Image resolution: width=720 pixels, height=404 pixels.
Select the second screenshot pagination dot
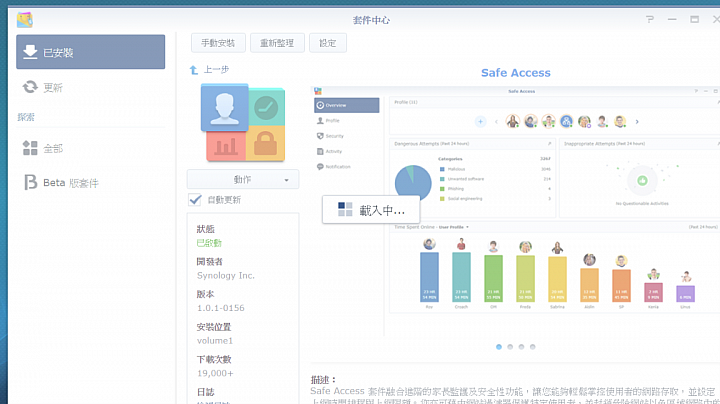click(510, 347)
